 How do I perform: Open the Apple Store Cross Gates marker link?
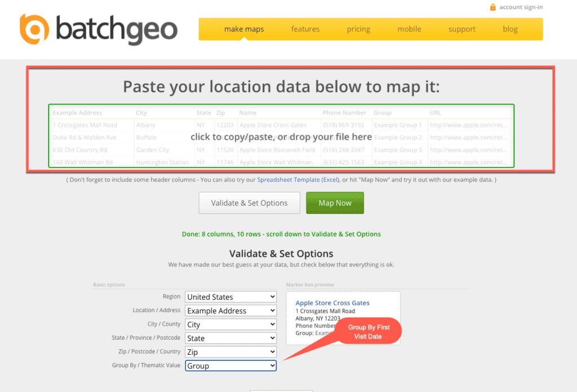[332, 302]
